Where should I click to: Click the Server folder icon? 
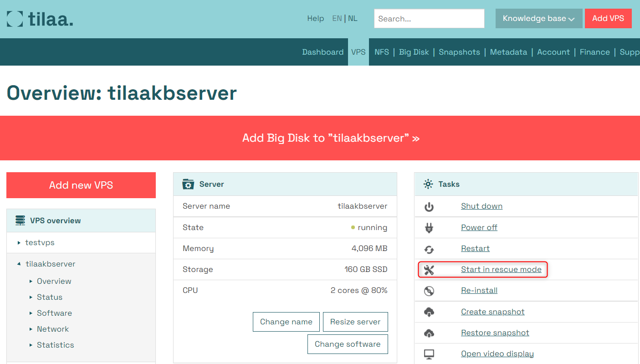point(188,184)
